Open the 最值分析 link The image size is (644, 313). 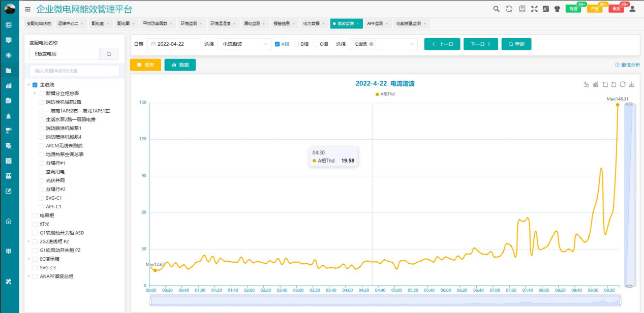[627, 65]
